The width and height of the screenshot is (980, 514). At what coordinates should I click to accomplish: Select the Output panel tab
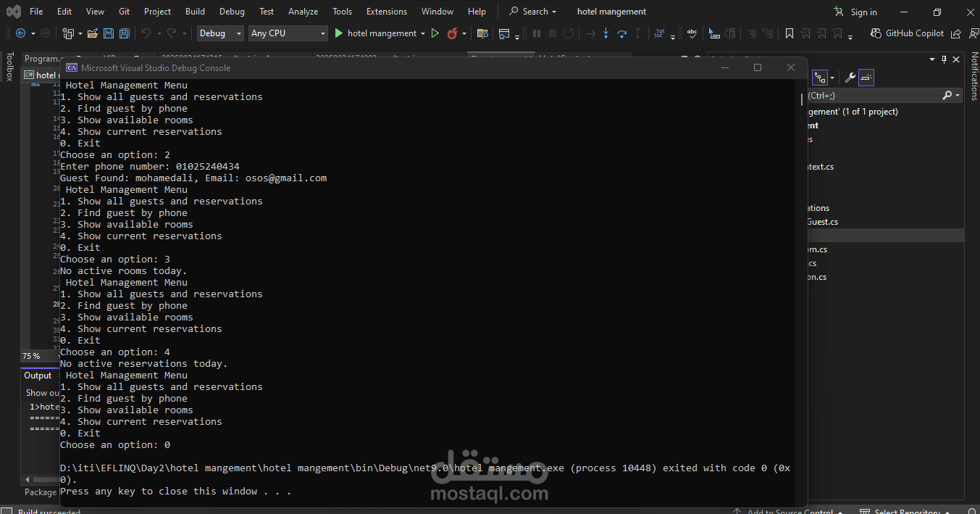(x=38, y=376)
